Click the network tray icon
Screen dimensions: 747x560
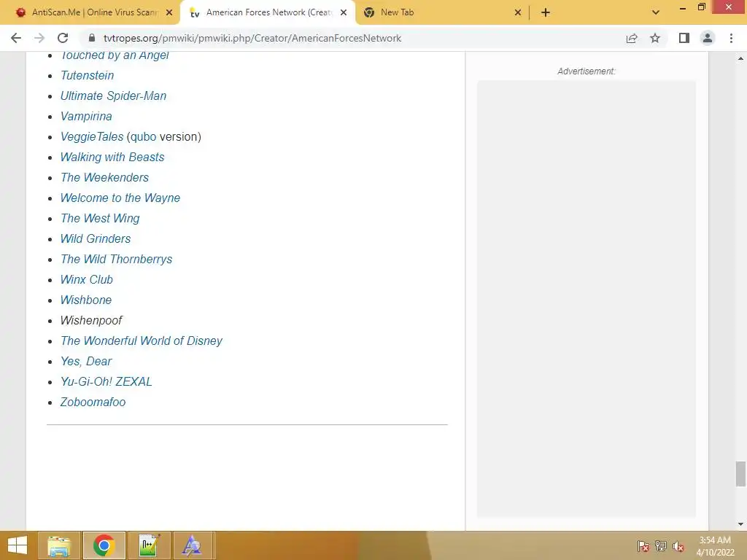point(661,546)
